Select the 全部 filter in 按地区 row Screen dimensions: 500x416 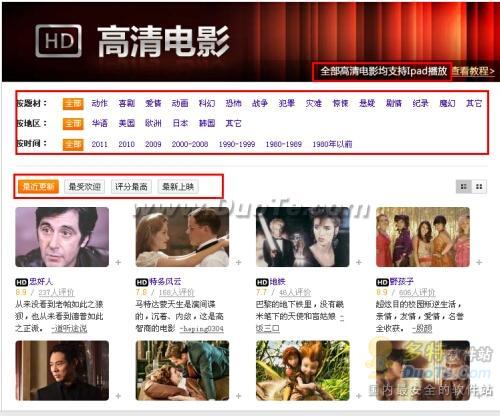(x=73, y=124)
